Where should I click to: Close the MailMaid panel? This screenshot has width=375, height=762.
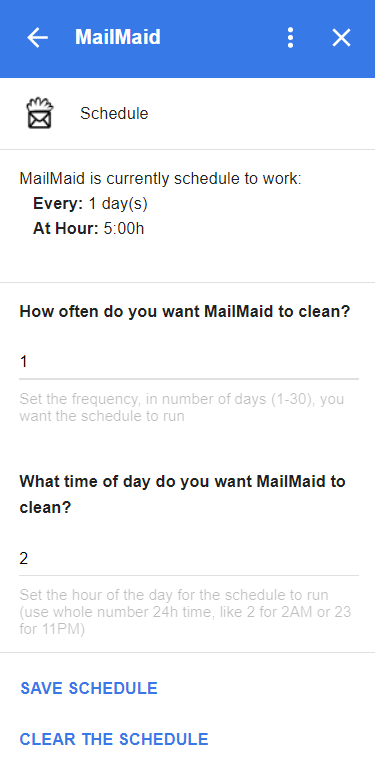pyautogui.click(x=341, y=37)
